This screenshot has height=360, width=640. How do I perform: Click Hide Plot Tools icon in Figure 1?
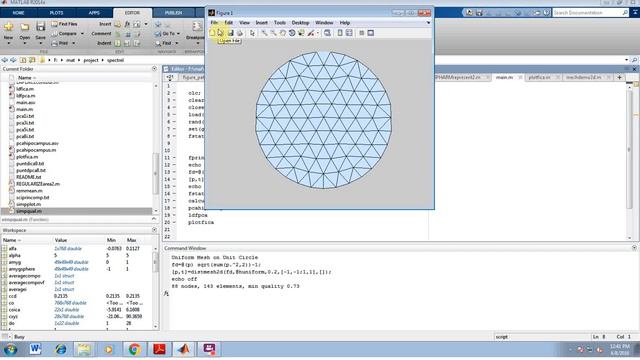pyautogui.click(x=362, y=33)
